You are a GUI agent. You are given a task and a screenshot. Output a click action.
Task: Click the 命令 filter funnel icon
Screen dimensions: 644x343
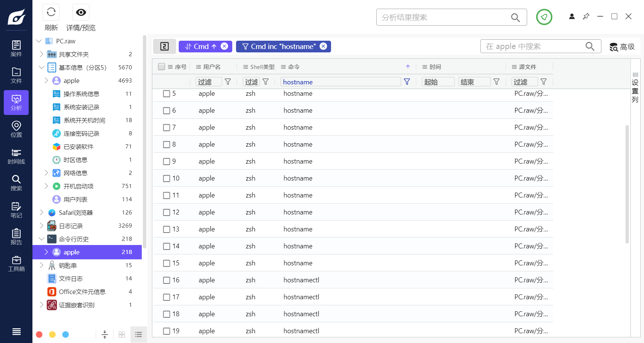[x=407, y=82]
